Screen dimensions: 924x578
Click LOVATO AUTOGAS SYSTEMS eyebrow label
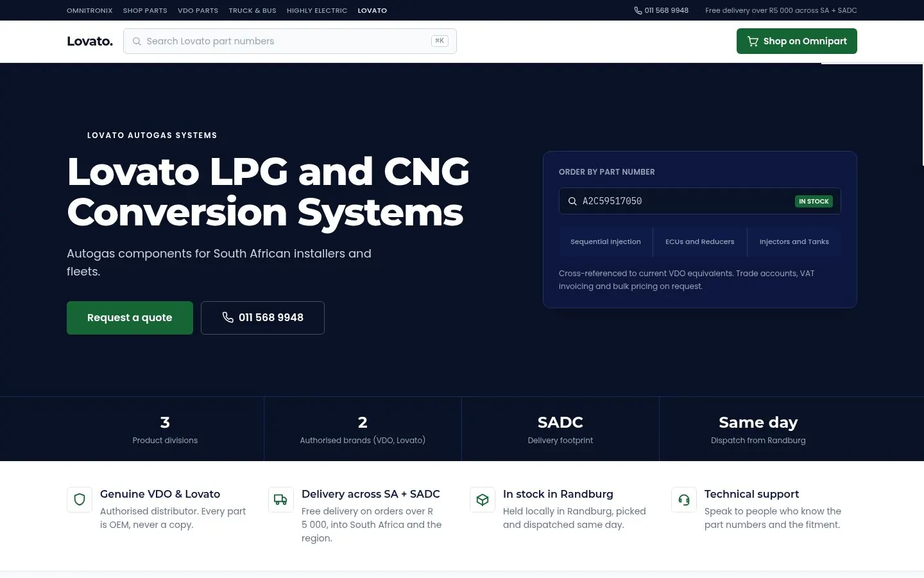click(x=152, y=136)
